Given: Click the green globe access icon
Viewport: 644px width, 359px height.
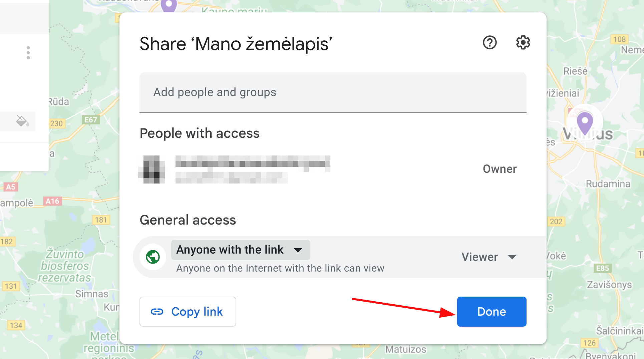Looking at the screenshot, I should (x=153, y=257).
